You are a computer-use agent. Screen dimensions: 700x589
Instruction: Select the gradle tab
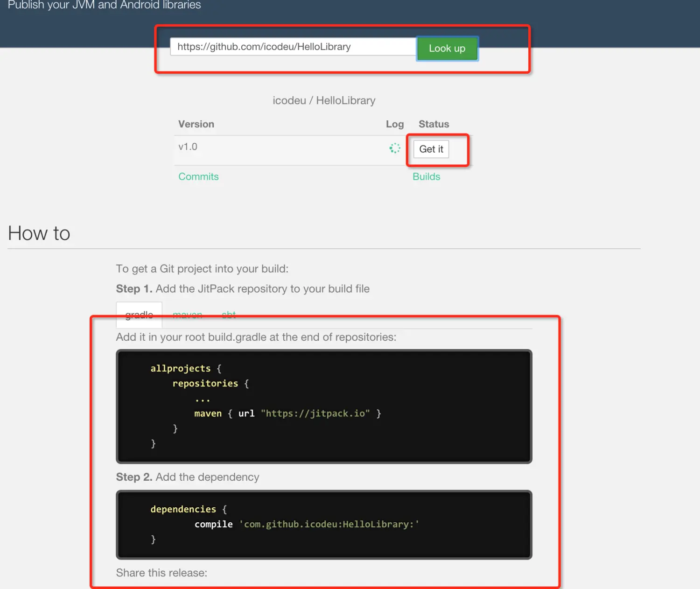pos(139,315)
